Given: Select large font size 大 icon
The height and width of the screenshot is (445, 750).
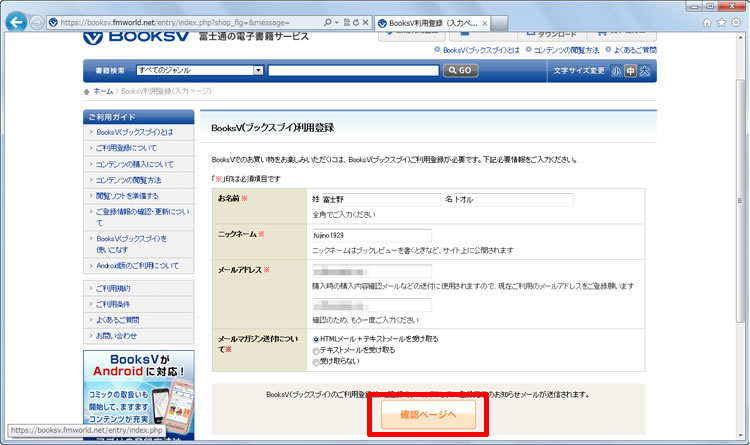Looking at the screenshot, I should tap(644, 71).
